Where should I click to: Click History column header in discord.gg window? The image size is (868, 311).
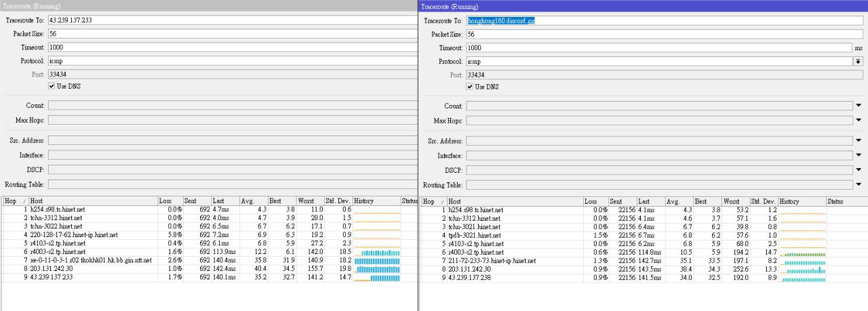[802, 202]
